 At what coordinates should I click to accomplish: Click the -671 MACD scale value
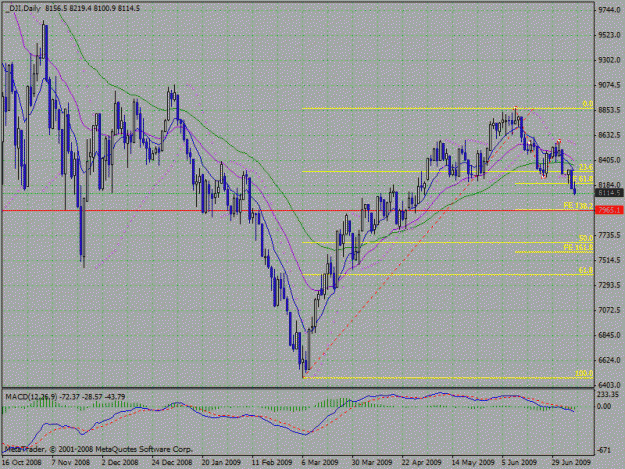click(604, 450)
